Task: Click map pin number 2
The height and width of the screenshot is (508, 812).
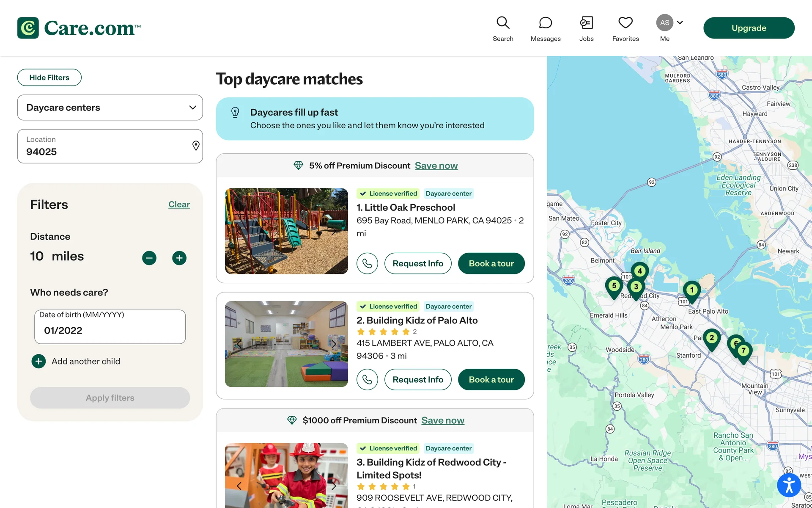Action: click(x=712, y=338)
